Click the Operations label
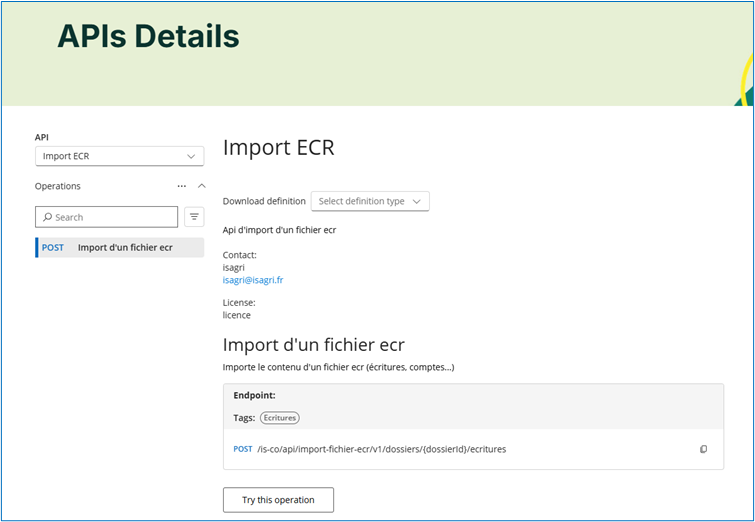 click(58, 186)
